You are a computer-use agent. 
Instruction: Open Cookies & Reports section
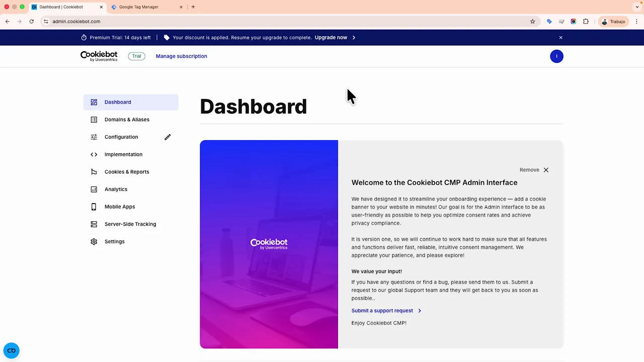[131, 172]
